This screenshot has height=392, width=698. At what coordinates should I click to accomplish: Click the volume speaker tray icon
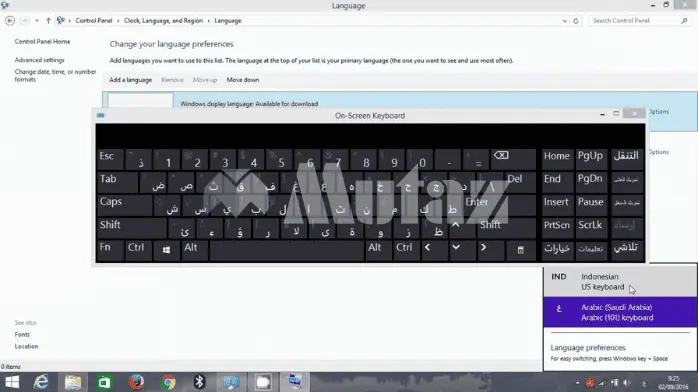pyautogui.click(x=627, y=383)
